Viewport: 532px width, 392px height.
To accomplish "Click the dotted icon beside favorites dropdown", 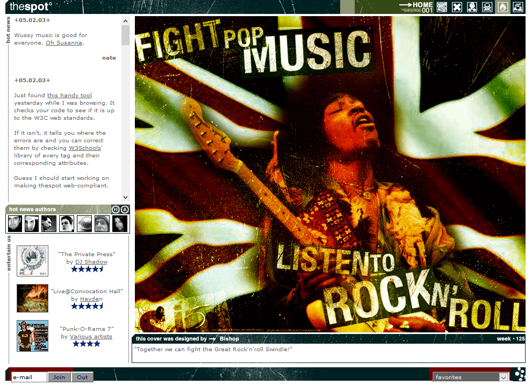I will point(519,374).
